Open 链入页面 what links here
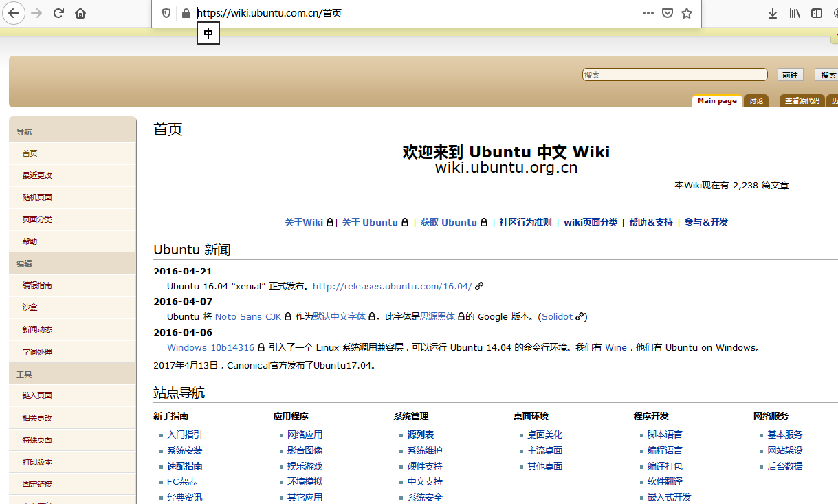The image size is (838, 504). click(37, 395)
